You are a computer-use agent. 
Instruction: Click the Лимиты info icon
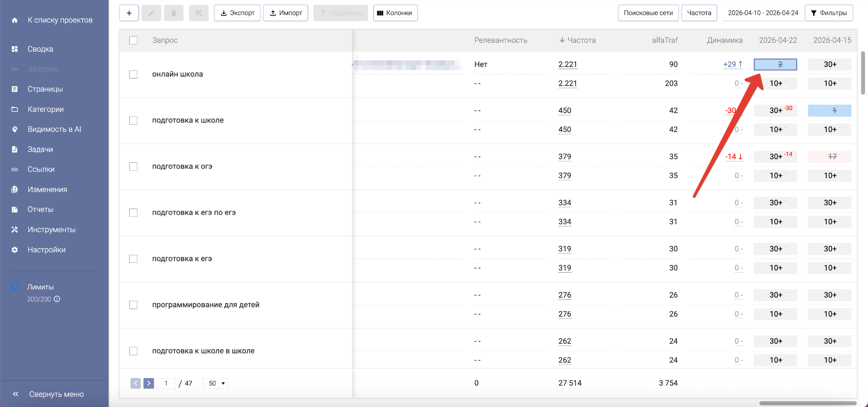click(x=57, y=299)
